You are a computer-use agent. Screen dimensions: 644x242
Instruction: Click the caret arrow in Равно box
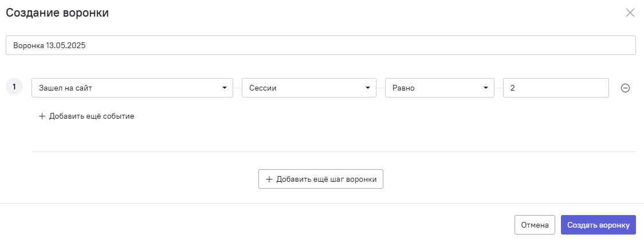pyautogui.click(x=485, y=88)
